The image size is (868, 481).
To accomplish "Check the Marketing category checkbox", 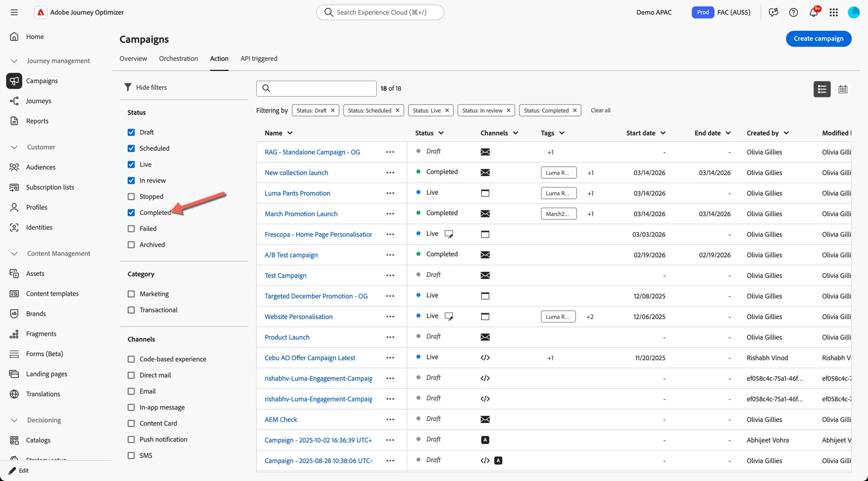I will pyautogui.click(x=131, y=294).
